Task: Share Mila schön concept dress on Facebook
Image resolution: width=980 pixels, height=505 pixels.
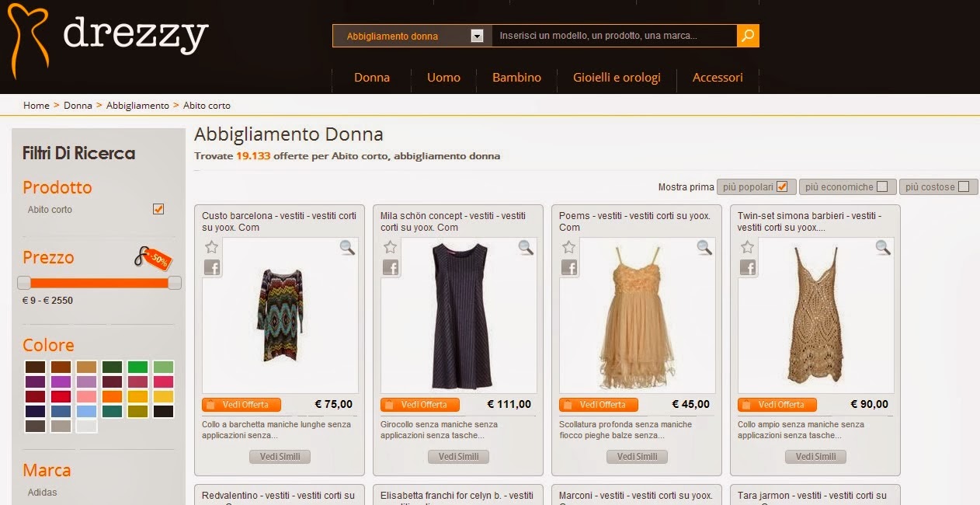Action: pos(391,267)
